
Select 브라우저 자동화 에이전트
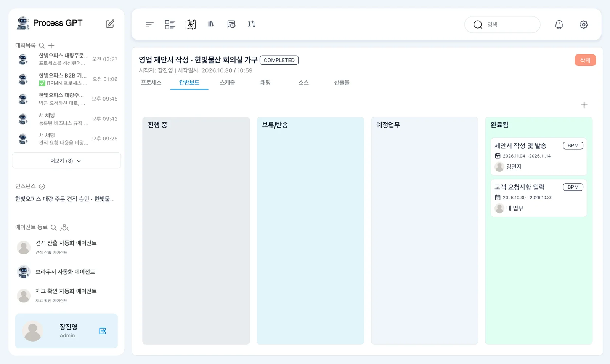tap(66, 271)
